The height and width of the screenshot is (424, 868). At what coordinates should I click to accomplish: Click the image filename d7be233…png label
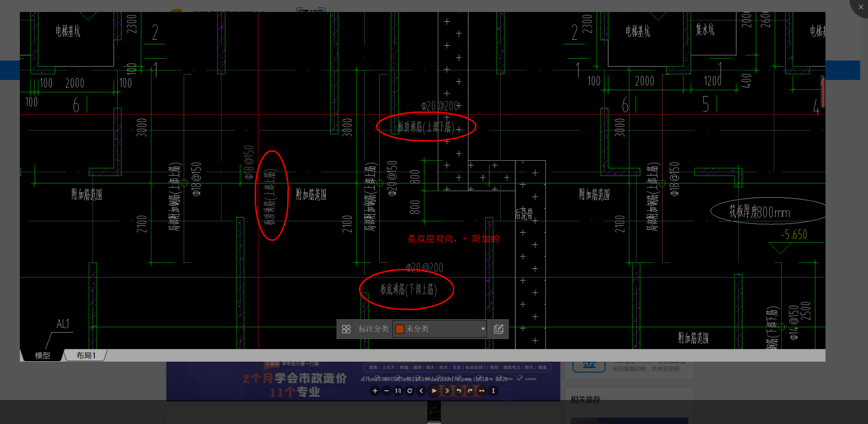point(434,379)
